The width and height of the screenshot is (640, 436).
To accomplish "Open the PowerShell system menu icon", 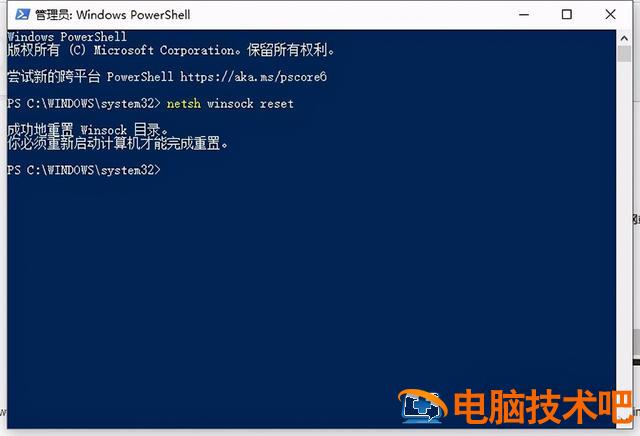I will click(x=22, y=15).
